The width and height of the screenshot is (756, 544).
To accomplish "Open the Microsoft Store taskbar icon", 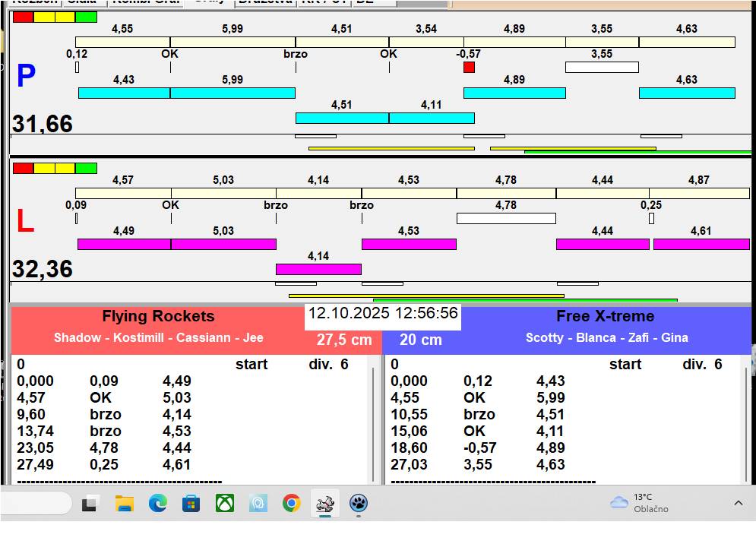I will pyautogui.click(x=191, y=503).
